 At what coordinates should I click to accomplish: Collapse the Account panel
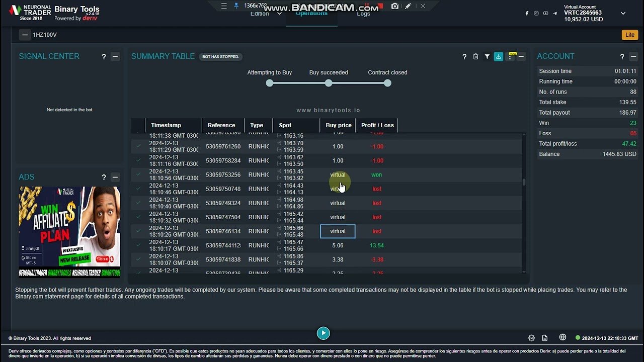tap(633, 57)
